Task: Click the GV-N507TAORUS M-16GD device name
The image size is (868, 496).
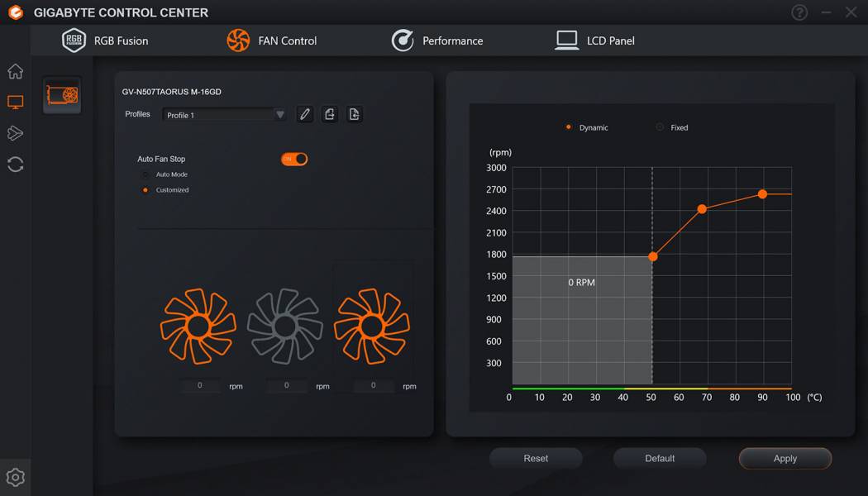Action: (172, 92)
